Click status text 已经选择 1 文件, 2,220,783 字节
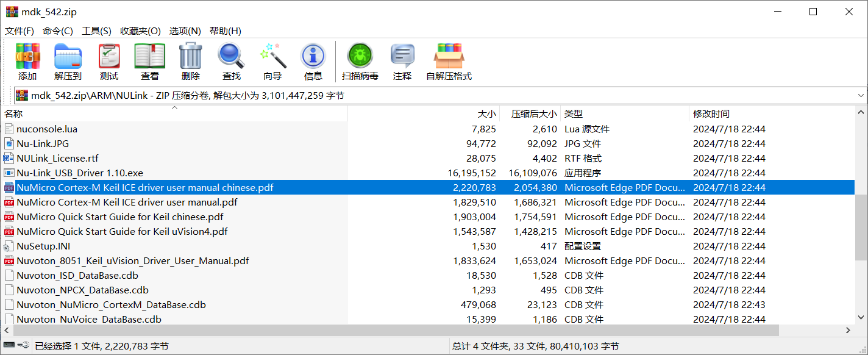This screenshot has height=355, width=868. tap(102, 346)
